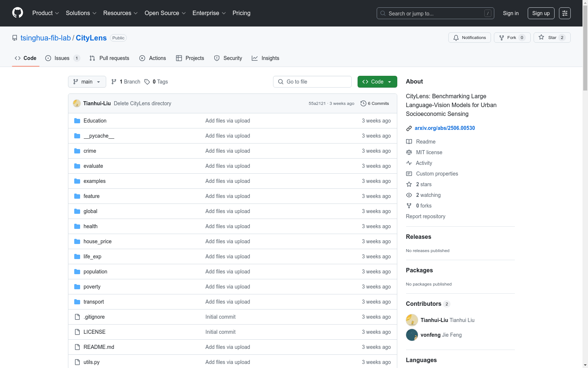Click the Go to file search box
Image resolution: width=588 pixels, height=368 pixels.
(312, 82)
